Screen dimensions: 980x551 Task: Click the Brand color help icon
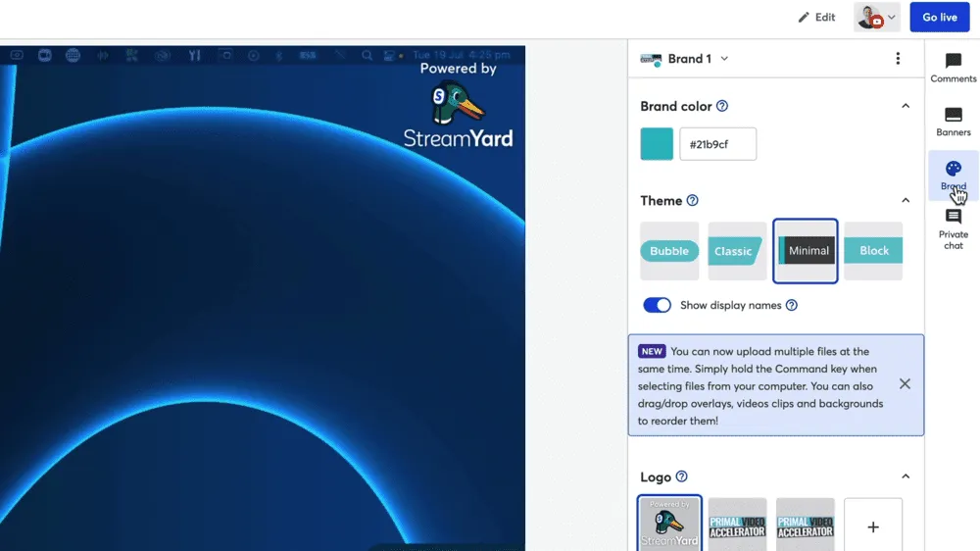(x=722, y=106)
